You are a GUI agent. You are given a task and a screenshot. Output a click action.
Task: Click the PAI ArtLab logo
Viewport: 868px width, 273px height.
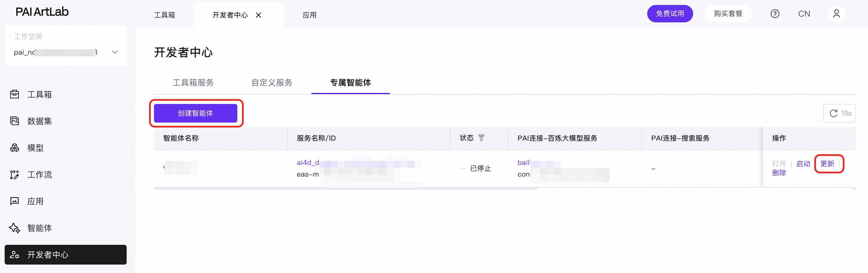click(x=42, y=12)
